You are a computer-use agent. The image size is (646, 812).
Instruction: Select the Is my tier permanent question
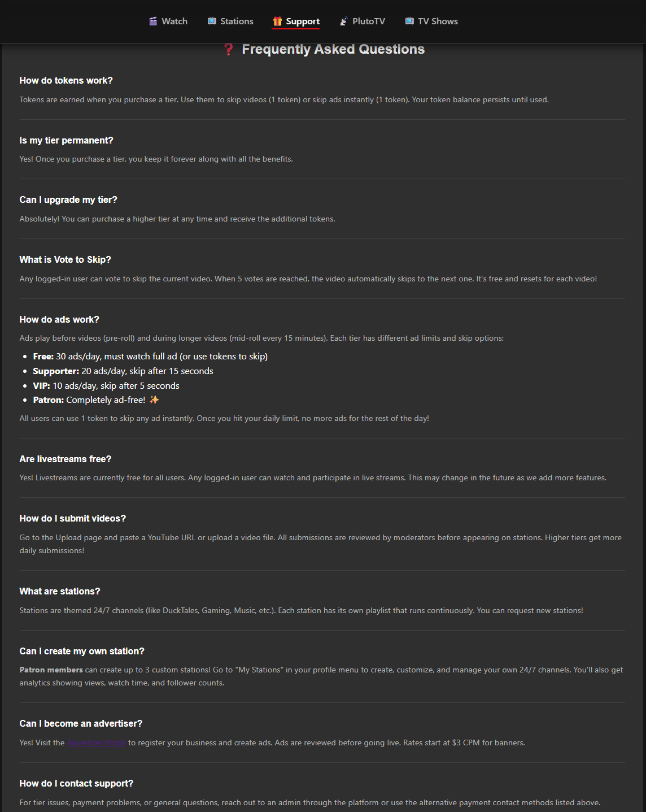pyautogui.click(x=66, y=140)
